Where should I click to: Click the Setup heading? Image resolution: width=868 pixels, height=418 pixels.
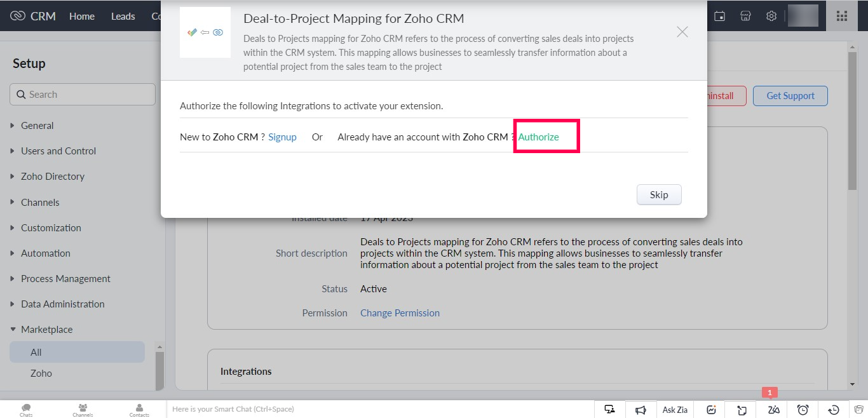(x=29, y=64)
